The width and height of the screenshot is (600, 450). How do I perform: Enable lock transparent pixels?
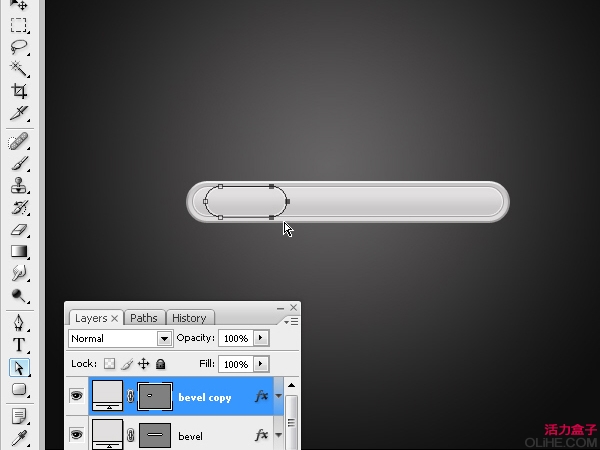109,364
